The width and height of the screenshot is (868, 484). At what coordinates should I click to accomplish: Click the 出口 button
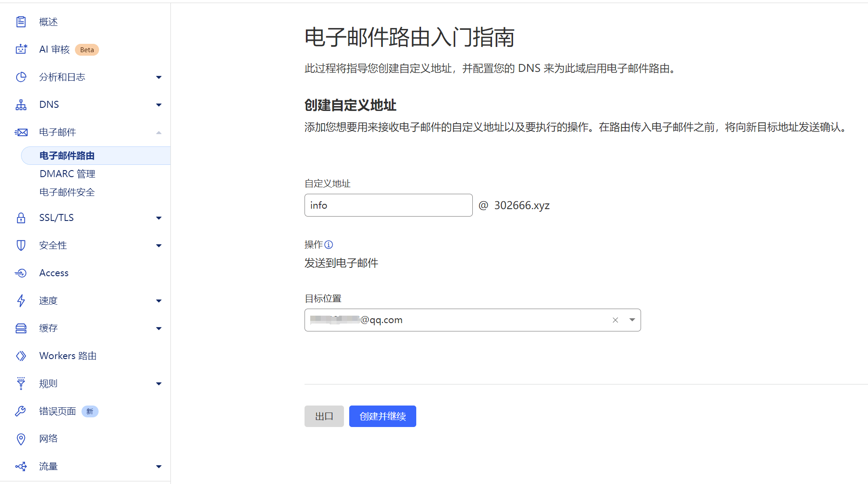tap(324, 416)
